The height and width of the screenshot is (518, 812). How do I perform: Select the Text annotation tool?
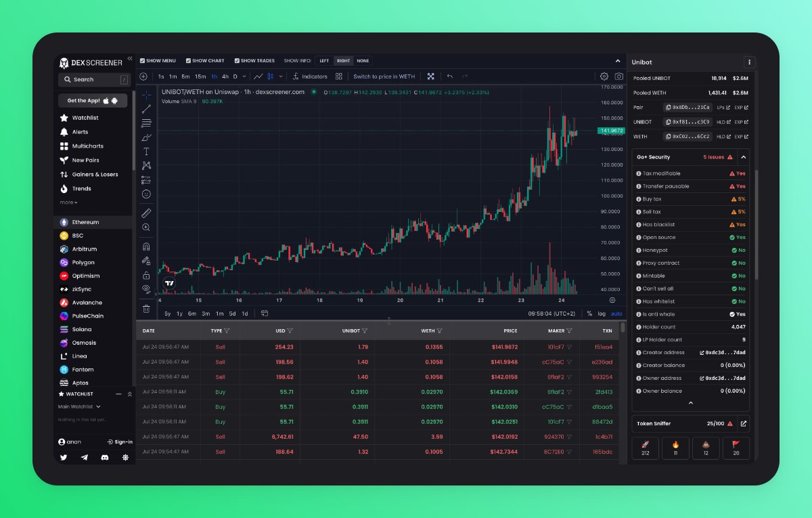tap(146, 152)
